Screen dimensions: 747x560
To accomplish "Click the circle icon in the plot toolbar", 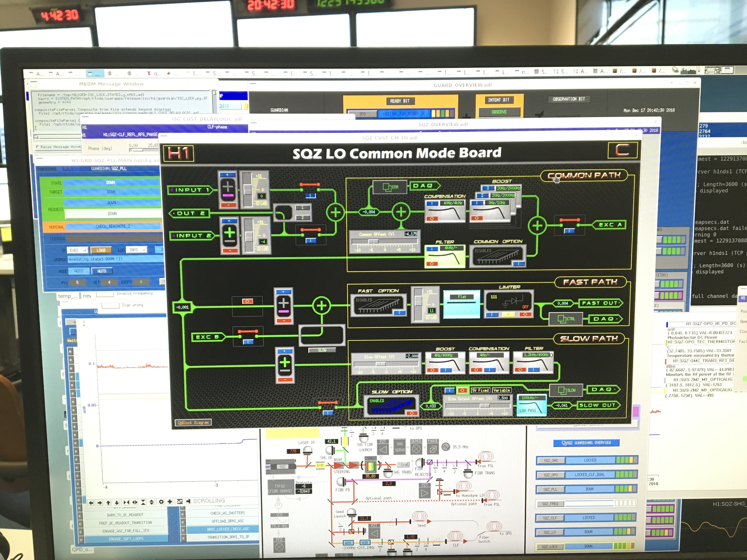I will point(161,502).
